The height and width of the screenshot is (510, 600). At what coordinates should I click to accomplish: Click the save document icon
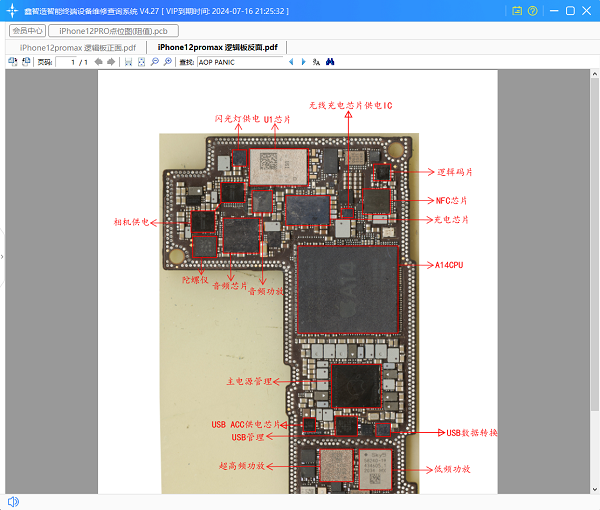click(128, 62)
